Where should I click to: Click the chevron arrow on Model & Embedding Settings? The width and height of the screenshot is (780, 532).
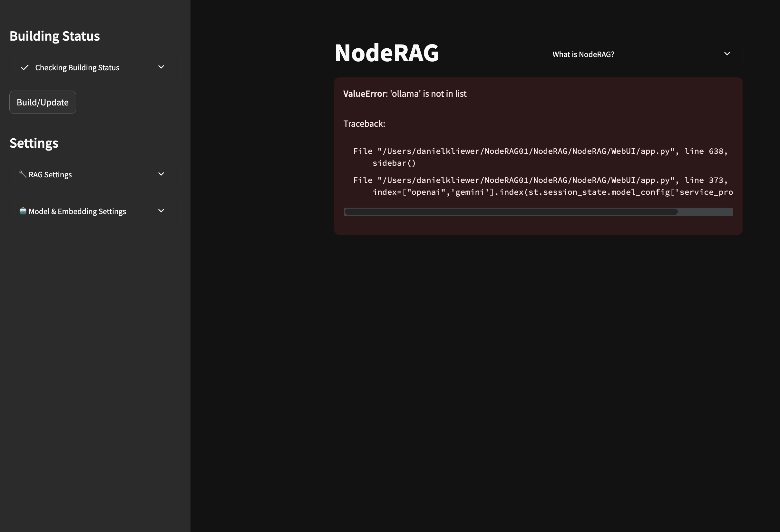tap(161, 211)
